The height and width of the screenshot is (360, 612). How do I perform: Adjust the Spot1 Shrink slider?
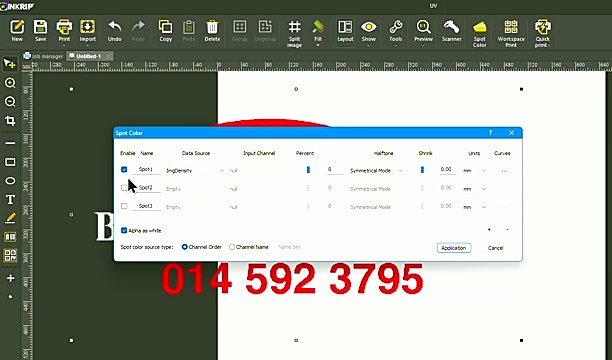(x=422, y=169)
